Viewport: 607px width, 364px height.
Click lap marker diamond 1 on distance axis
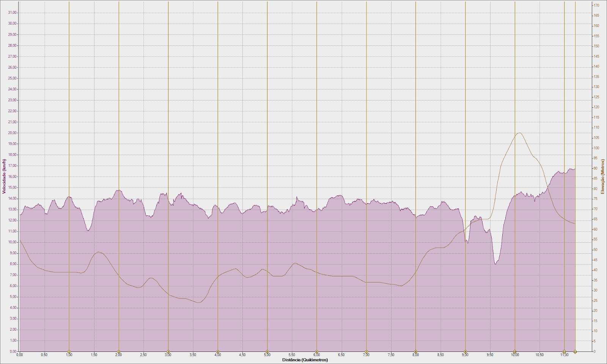[x=69, y=351]
